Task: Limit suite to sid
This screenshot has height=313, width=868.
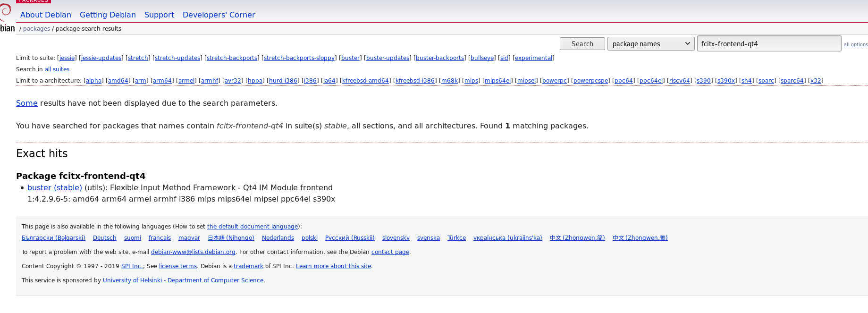Action: [504, 58]
